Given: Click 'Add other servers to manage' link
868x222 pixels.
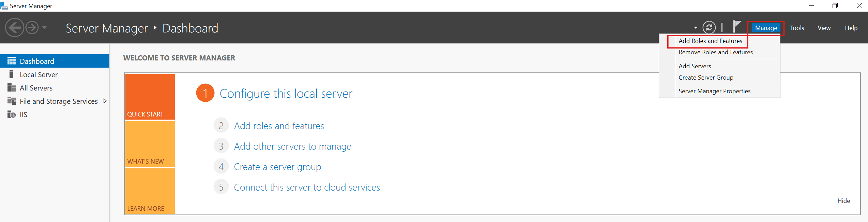Looking at the screenshot, I should pos(292,147).
